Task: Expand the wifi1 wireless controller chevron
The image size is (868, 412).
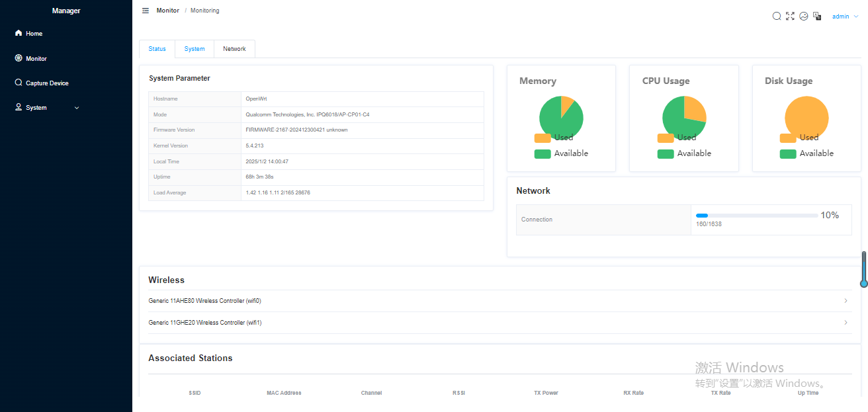Action: (x=846, y=323)
